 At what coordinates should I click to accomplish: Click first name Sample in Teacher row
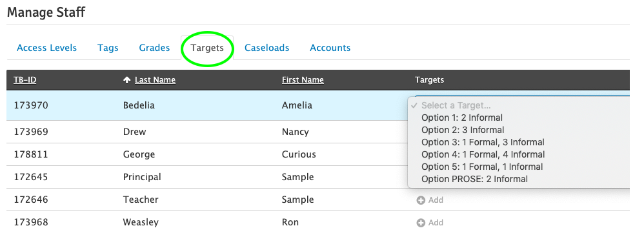297,200
